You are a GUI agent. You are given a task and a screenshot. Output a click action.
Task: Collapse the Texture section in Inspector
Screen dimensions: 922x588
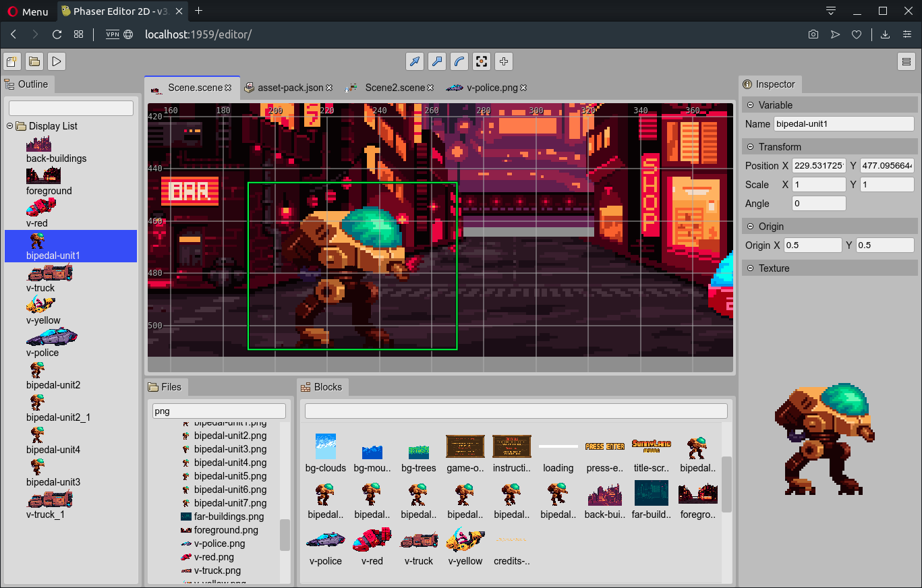click(751, 268)
